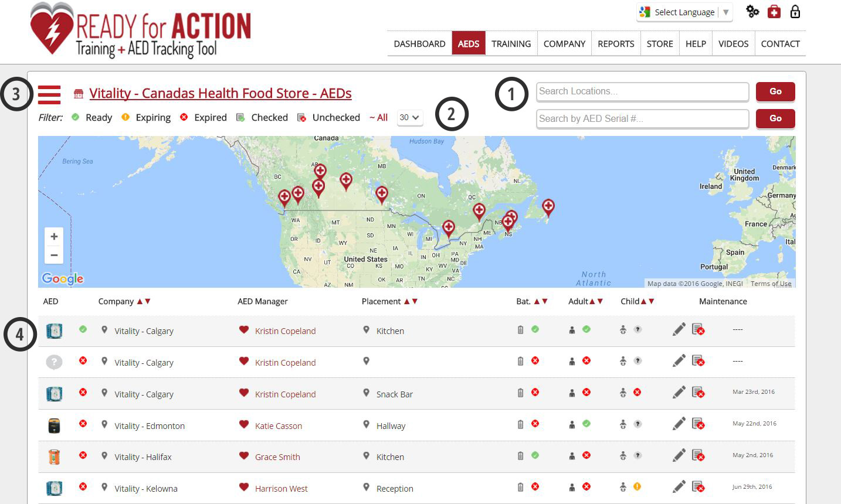
Task: Switch to the TRAINING tab
Action: pos(511,43)
